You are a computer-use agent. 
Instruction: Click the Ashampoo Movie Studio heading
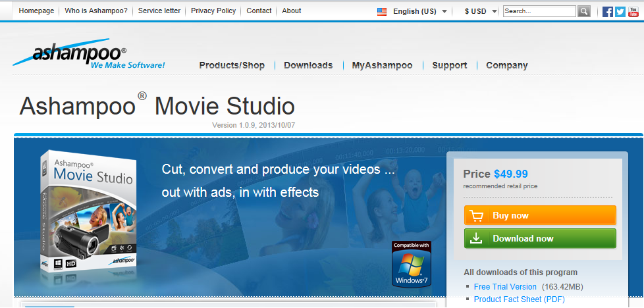(157, 105)
